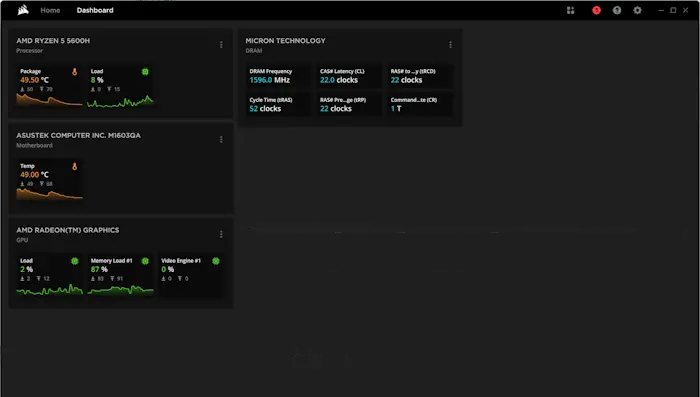The height and width of the screenshot is (397, 700).
Task: Close the iCUE window
Action: [x=685, y=10]
